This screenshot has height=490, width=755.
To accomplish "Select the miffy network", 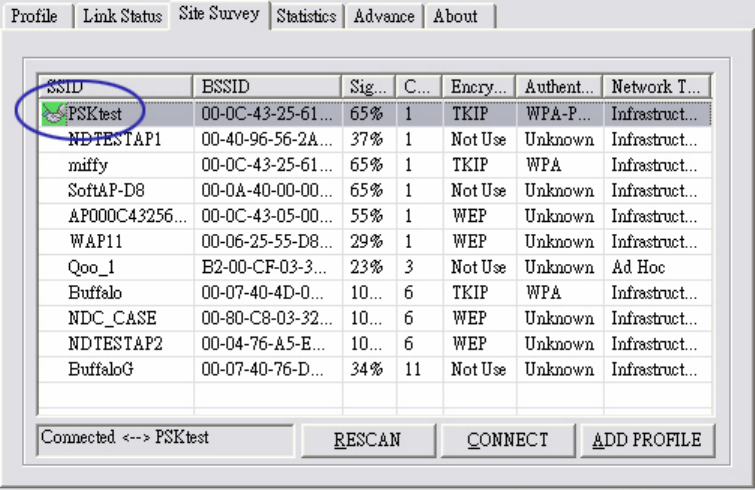I will click(375, 165).
